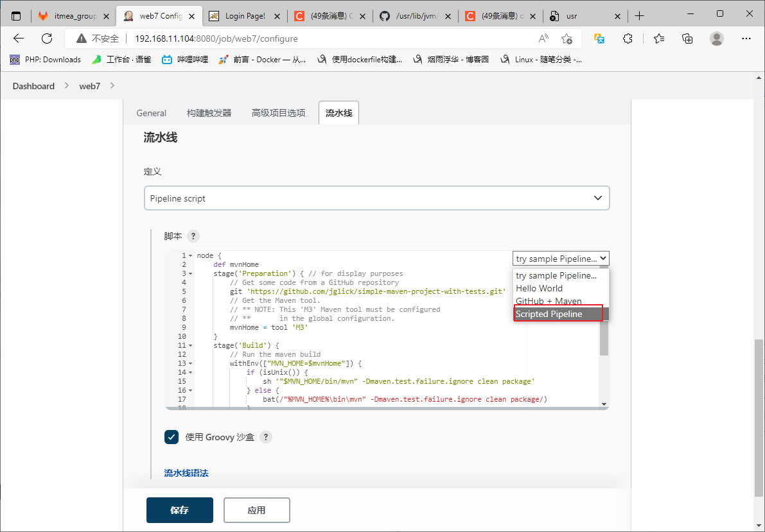The height and width of the screenshot is (532, 765).
Task: Open 烟雨浮华 - 博客园 bookmark
Action: pos(451,60)
